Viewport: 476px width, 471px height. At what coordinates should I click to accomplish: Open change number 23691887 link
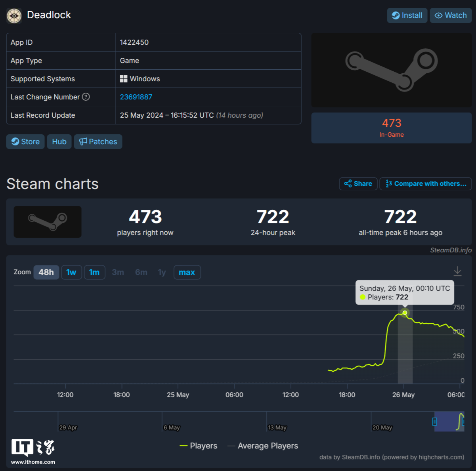(136, 97)
